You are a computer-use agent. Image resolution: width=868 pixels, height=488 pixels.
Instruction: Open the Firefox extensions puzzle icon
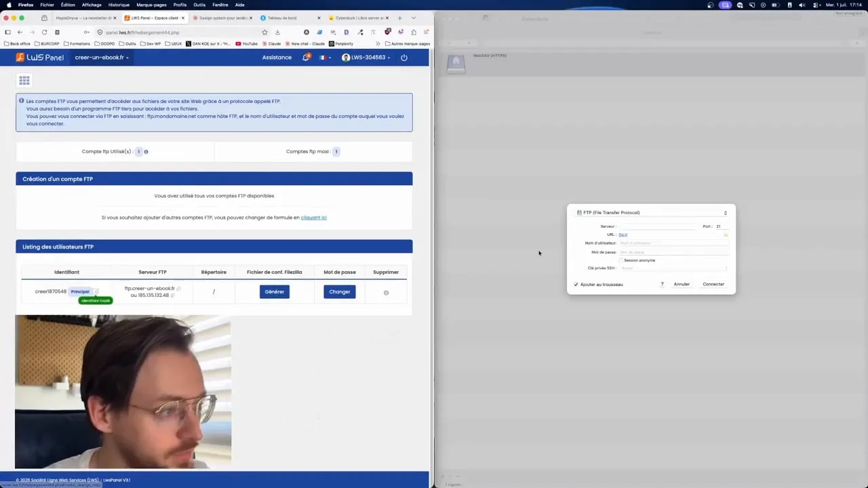(x=414, y=32)
